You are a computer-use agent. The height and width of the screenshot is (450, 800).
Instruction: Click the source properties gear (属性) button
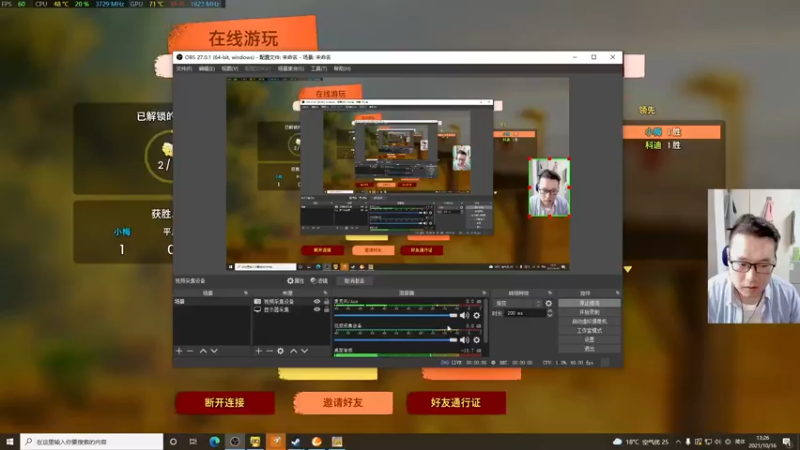(295, 281)
